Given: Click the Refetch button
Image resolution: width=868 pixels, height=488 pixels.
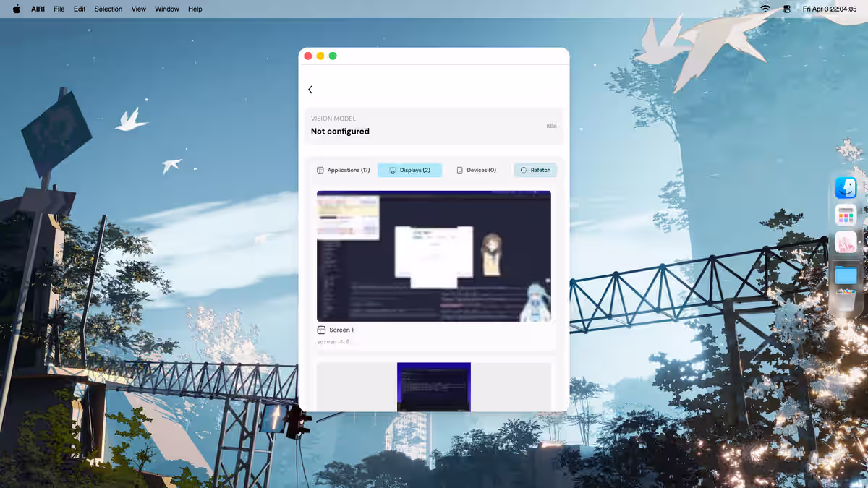Looking at the screenshot, I should (535, 170).
